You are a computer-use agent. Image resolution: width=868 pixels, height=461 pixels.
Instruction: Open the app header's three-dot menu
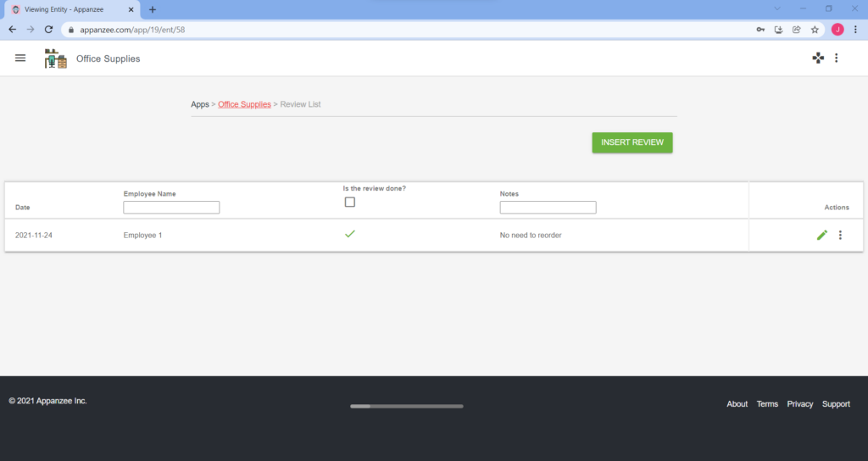(x=837, y=58)
